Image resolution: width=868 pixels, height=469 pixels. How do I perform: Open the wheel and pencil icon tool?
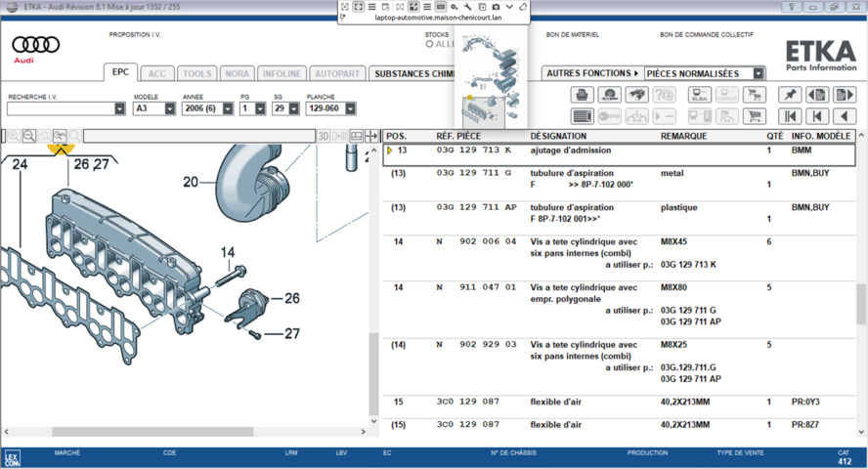[610, 95]
